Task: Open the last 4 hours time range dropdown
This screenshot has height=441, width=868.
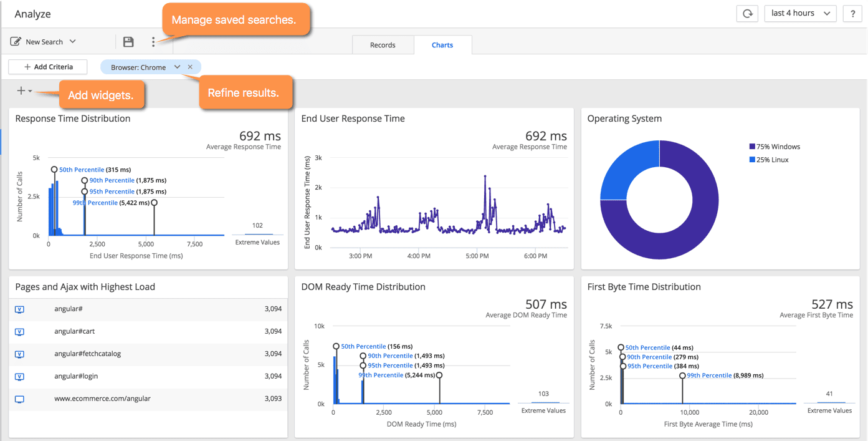Action: point(800,13)
